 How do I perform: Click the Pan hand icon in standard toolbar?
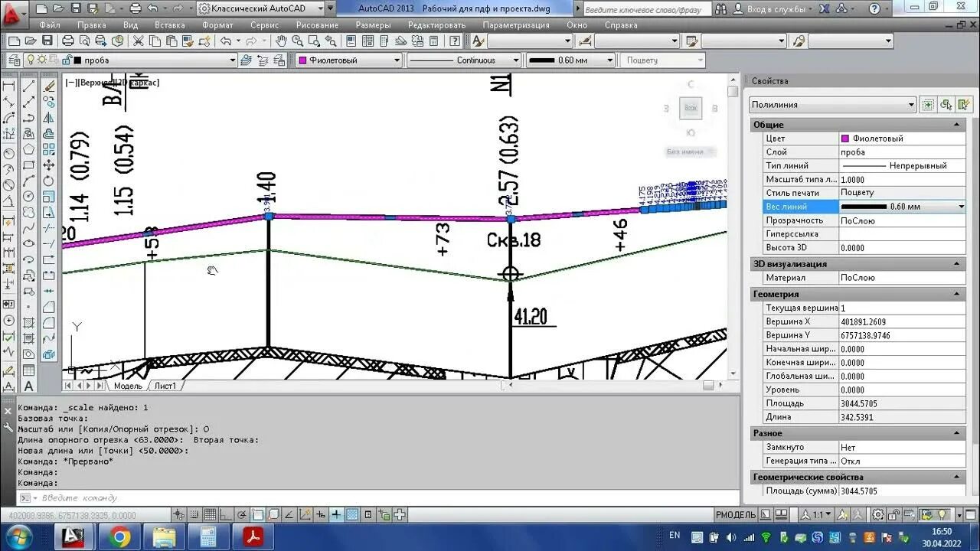pos(281,41)
